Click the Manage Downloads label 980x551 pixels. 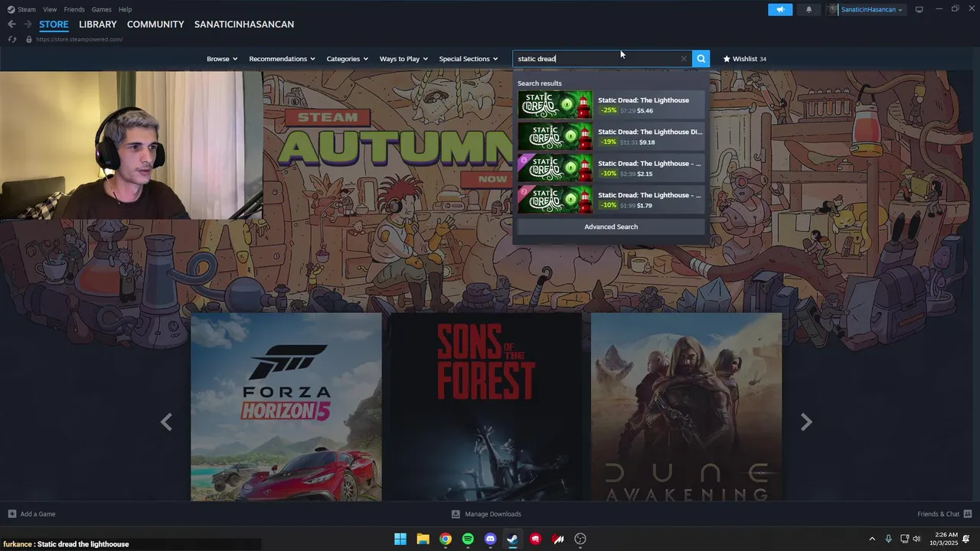[493, 514]
